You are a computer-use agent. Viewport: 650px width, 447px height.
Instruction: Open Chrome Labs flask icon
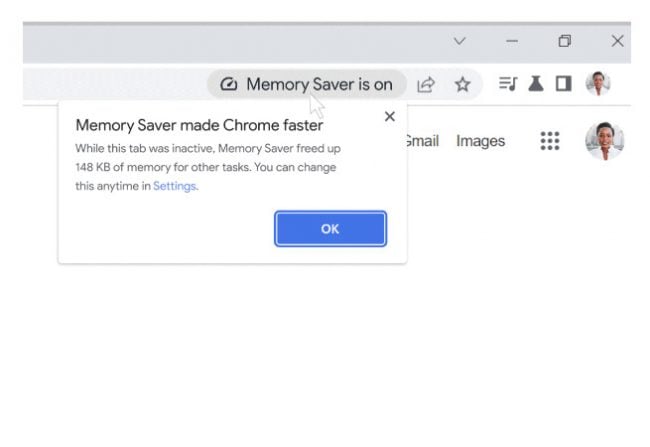tap(536, 84)
